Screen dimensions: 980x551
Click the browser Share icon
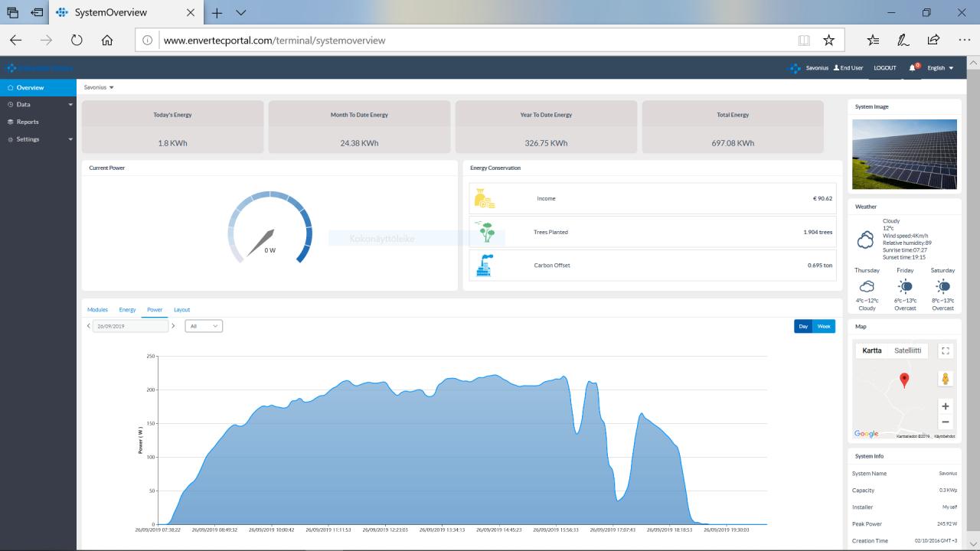pos(933,41)
